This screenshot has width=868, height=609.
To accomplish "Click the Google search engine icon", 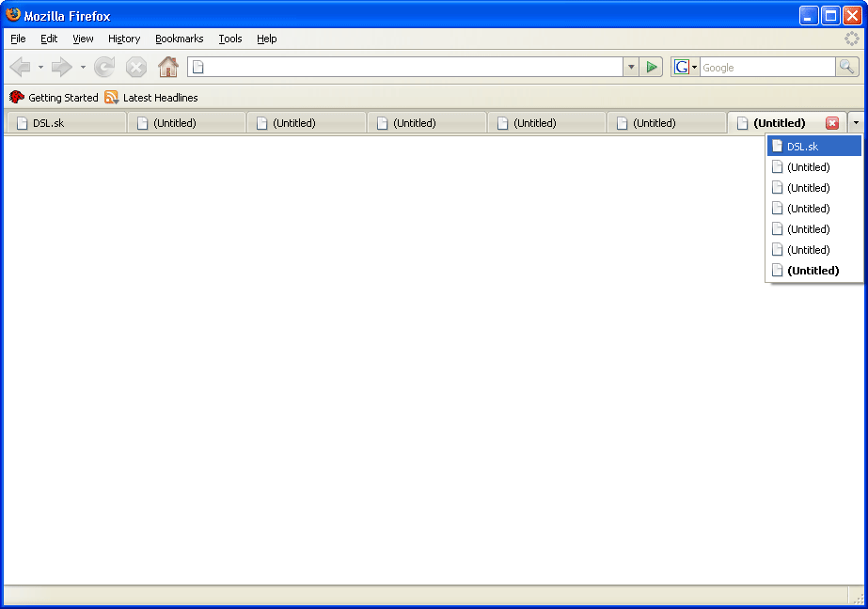I will (682, 68).
